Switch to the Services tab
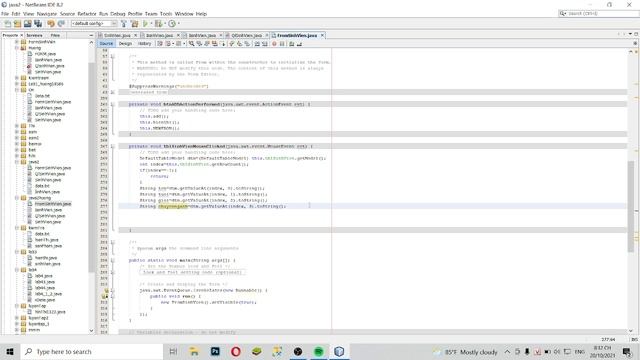640x360 pixels. 35,36
